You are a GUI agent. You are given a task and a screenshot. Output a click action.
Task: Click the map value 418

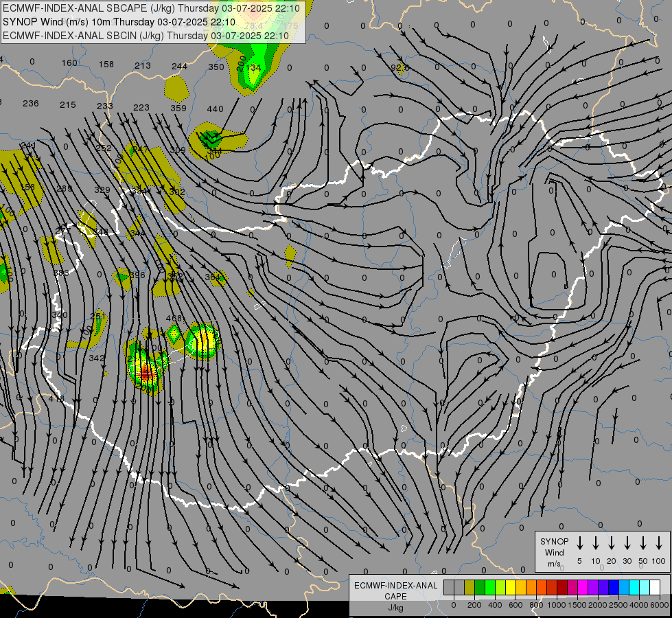point(56,398)
